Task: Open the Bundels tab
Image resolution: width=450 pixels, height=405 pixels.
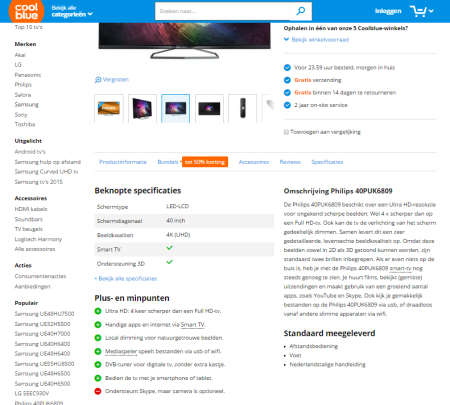Action: click(x=168, y=162)
